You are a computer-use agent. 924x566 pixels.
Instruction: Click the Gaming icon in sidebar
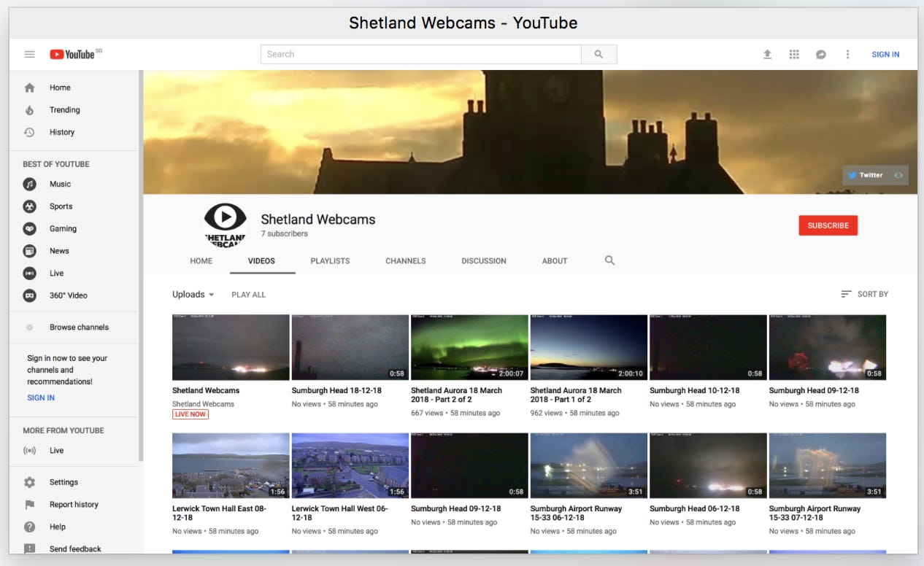30,228
